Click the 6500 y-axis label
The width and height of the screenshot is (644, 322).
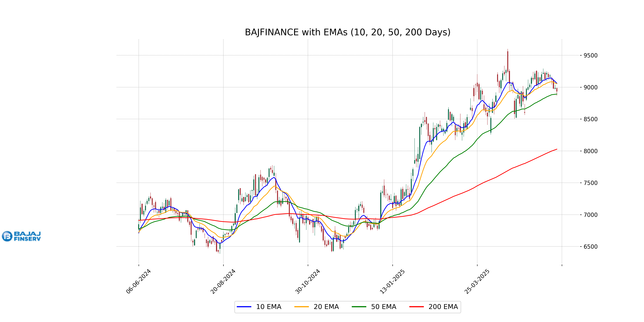tap(590, 247)
